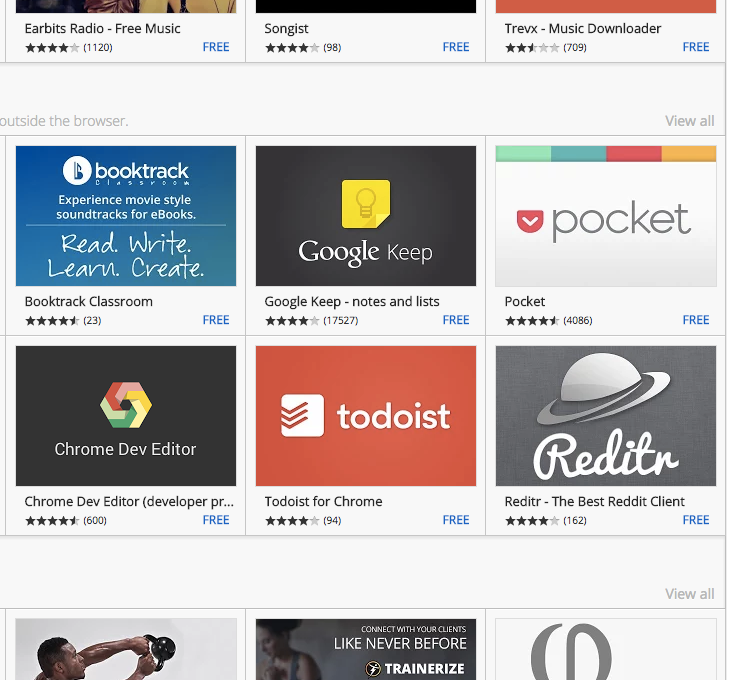This screenshot has width=739, height=680.
Task: Click FREE button for Google Keep
Action: tap(456, 320)
